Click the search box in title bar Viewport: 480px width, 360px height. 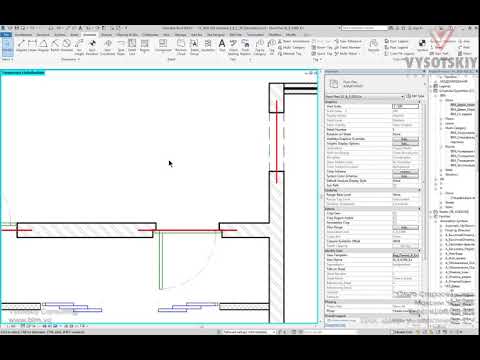(x=364, y=28)
